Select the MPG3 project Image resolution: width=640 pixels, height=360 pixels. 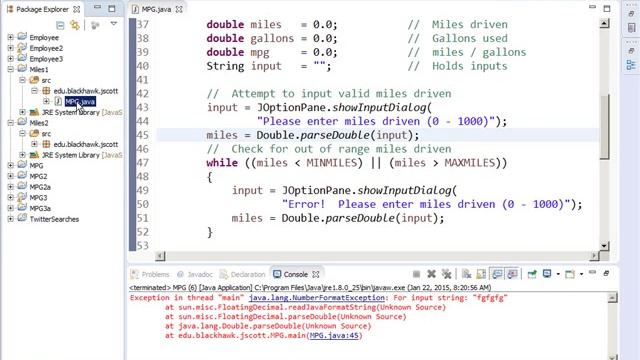38,198
